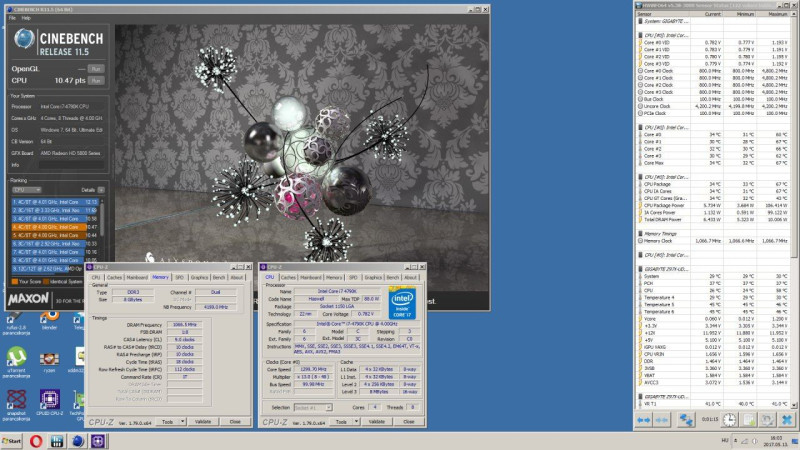Click the HWiNFO settings gear icon
This screenshot has width=800, height=450.
[767, 420]
